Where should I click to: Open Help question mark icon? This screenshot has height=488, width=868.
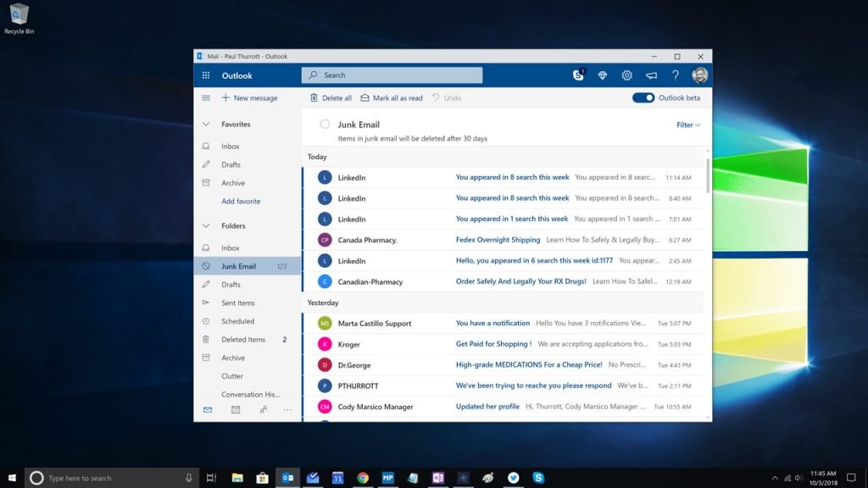pos(676,75)
